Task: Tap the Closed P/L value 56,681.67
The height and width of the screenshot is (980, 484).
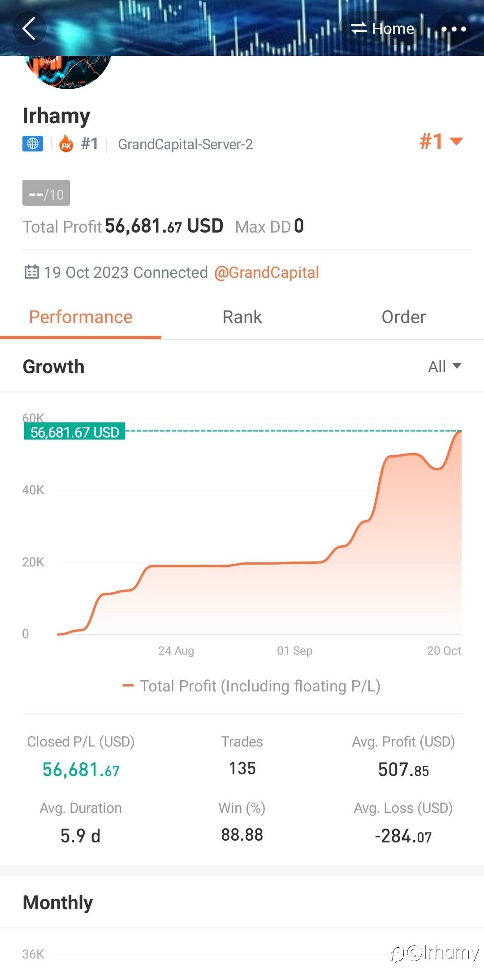Action: 81,770
